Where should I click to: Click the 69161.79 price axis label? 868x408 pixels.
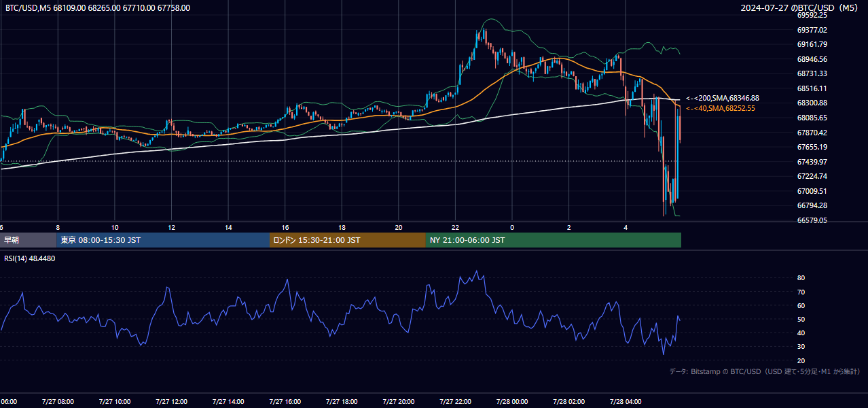click(812, 44)
